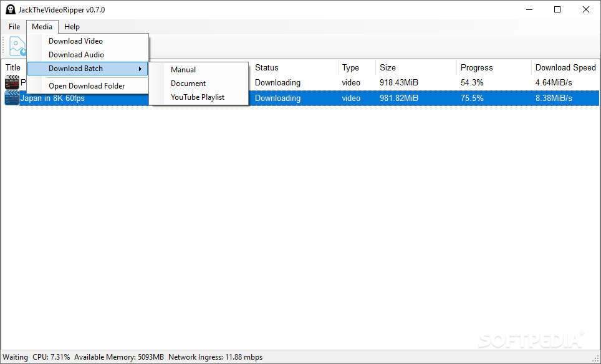Sort by Download Speed column header
This screenshot has width=601, height=364.
point(565,67)
